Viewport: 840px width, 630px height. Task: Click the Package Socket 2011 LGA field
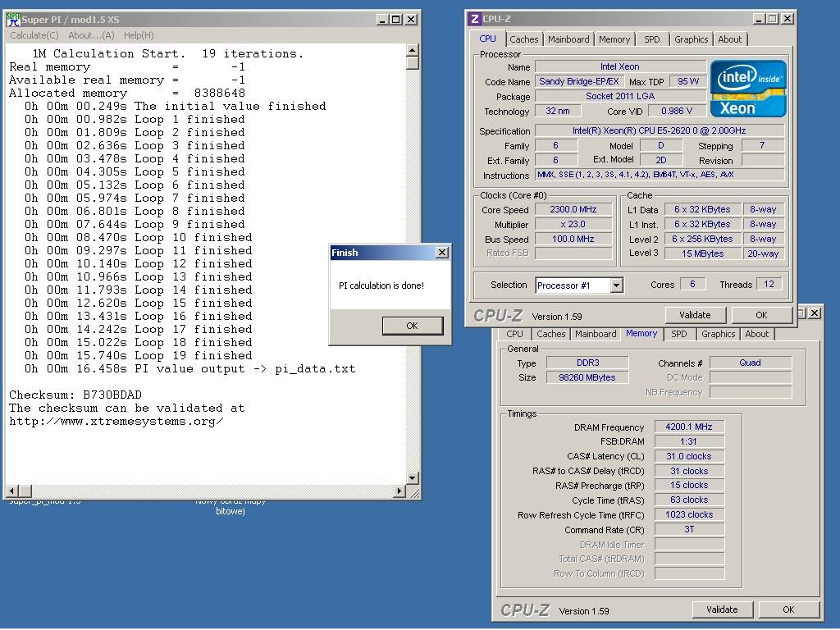pyautogui.click(x=620, y=97)
